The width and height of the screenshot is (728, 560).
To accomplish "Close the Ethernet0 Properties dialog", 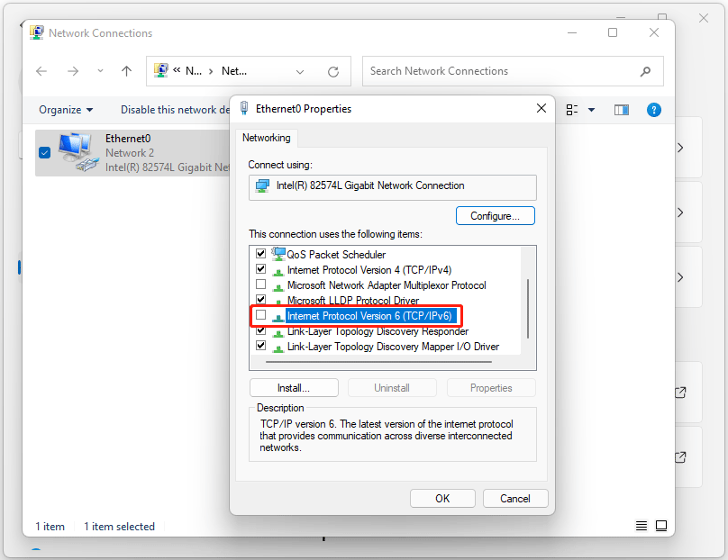I will point(541,108).
